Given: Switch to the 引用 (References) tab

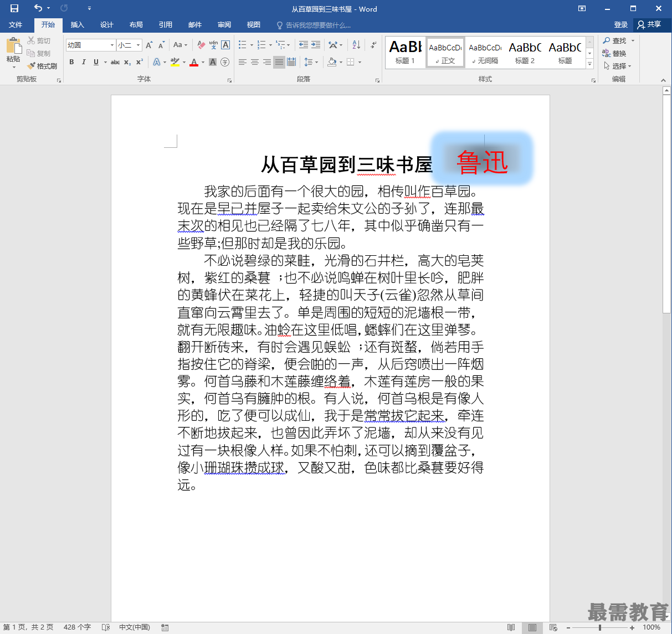Looking at the screenshot, I should coord(166,25).
